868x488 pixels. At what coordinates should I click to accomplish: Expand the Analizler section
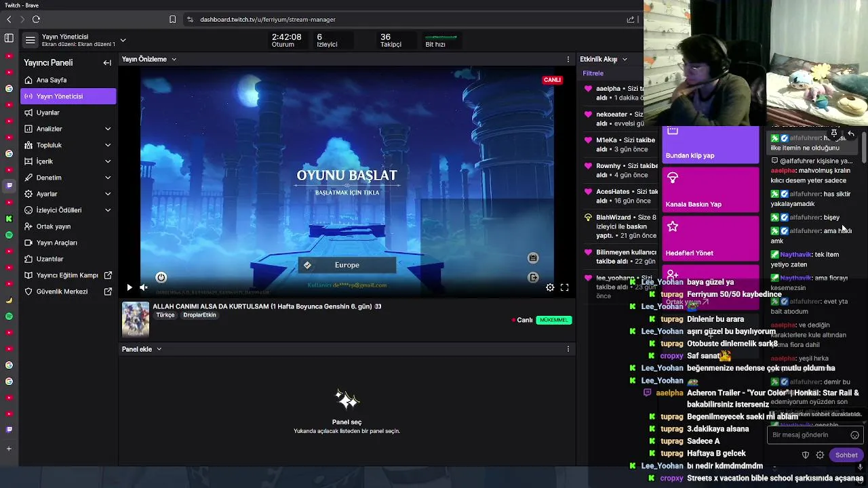tap(68, 129)
